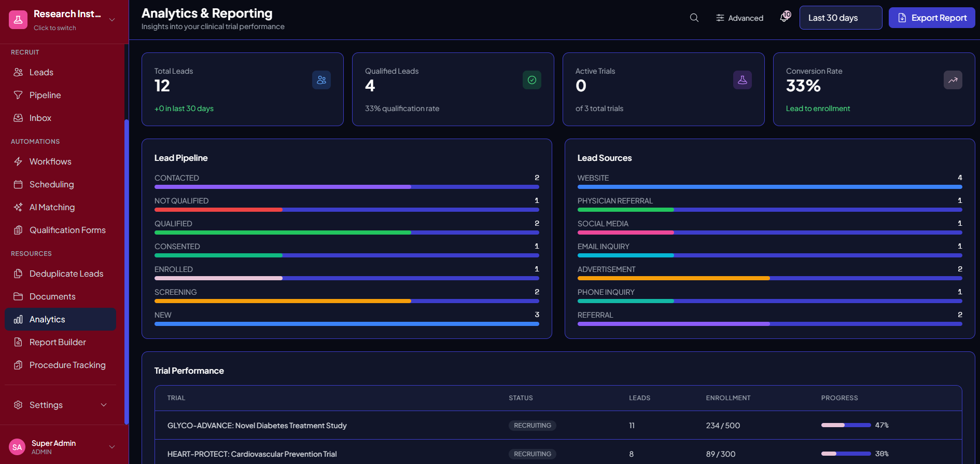The image size is (980, 464).
Task: Click the Advanced filters button
Action: [x=740, y=18]
